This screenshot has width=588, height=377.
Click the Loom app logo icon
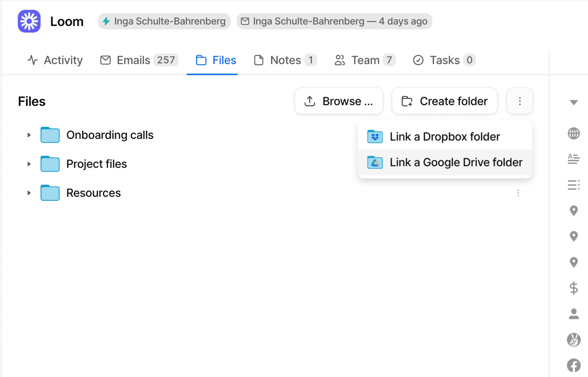[x=29, y=21]
